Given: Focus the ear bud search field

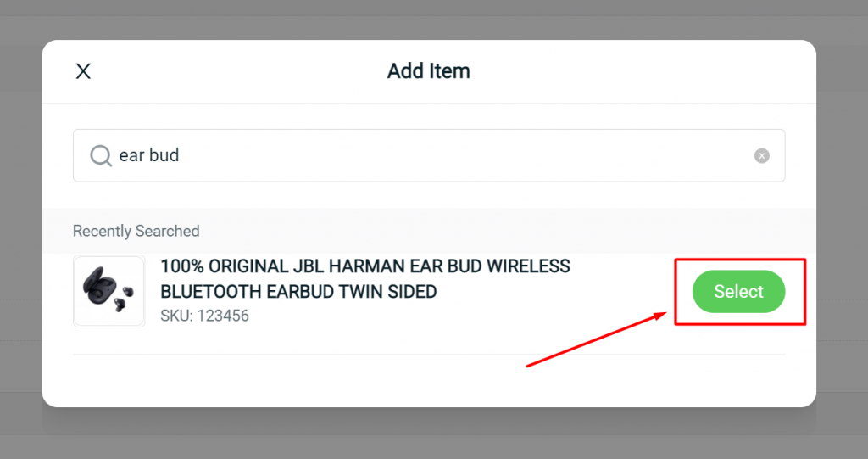Looking at the screenshot, I should pos(429,156).
